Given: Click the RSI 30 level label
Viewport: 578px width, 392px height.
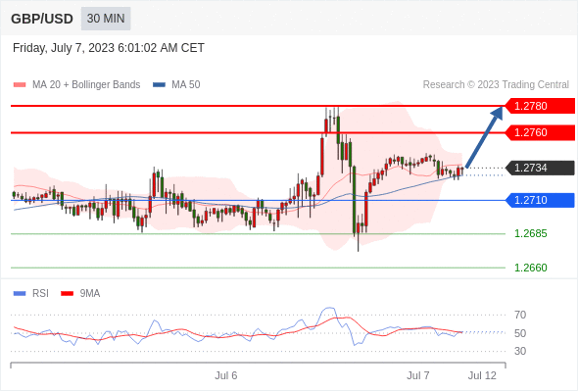Looking at the screenshot, I should [x=520, y=352].
